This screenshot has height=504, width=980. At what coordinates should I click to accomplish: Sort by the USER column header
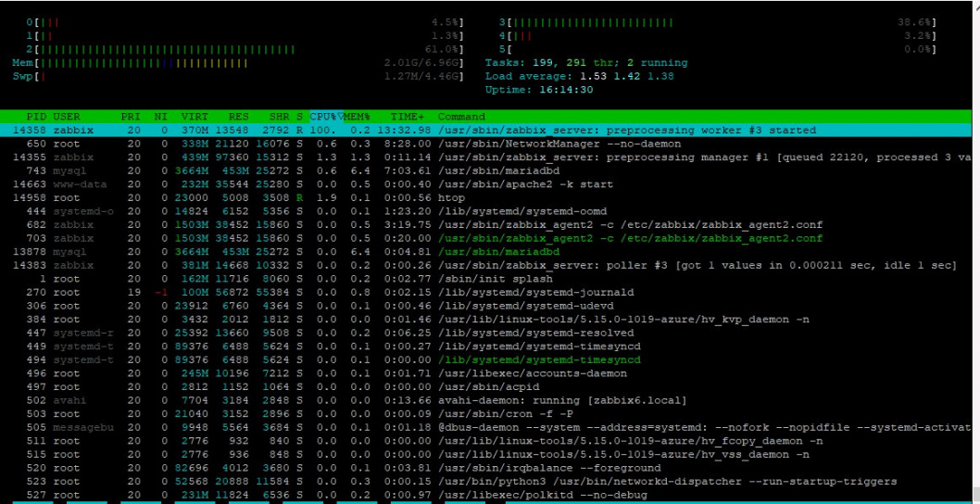[x=67, y=117]
